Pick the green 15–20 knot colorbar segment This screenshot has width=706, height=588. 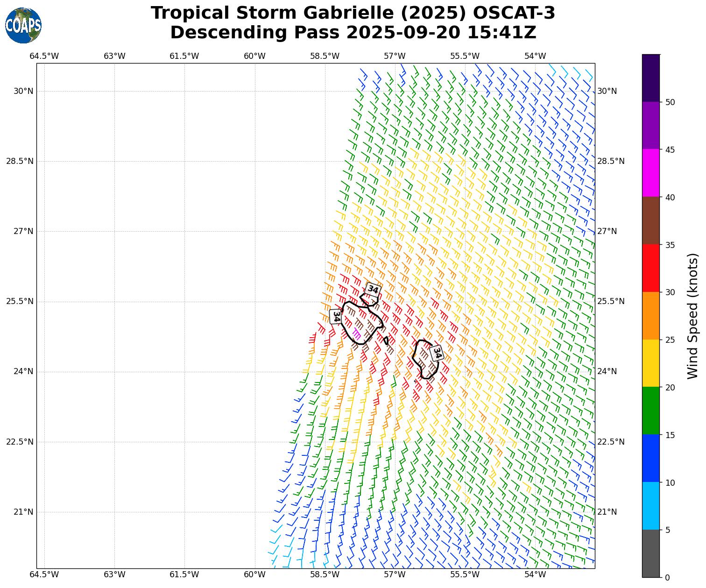click(650, 411)
